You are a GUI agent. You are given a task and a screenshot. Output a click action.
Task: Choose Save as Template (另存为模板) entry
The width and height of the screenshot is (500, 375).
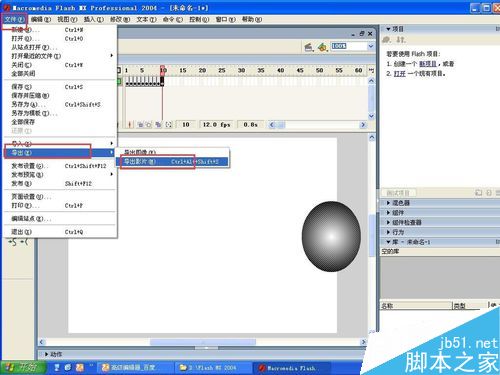59,113
